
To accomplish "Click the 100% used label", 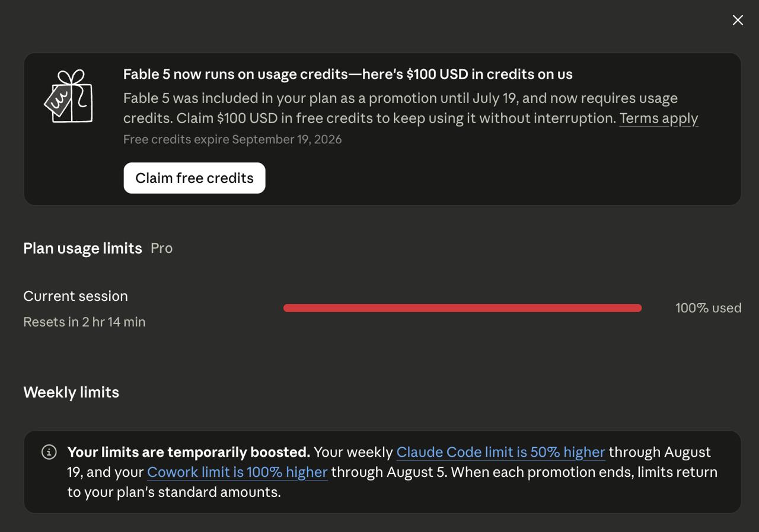I will pyautogui.click(x=708, y=308).
